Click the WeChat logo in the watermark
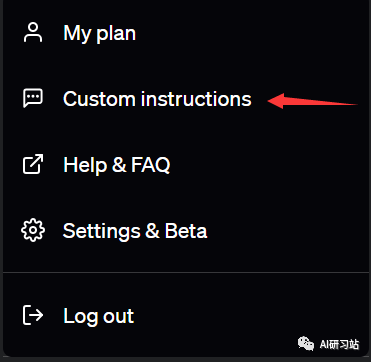The width and height of the screenshot is (371, 362). [306, 344]
